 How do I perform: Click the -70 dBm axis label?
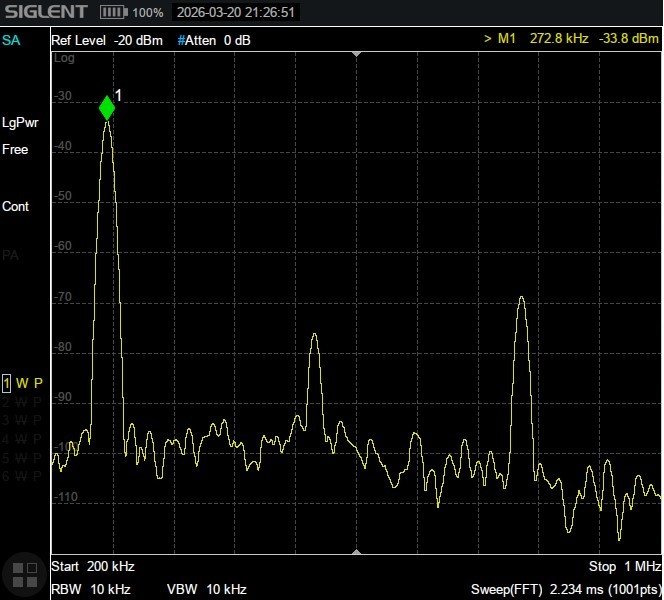coord(63,297)
